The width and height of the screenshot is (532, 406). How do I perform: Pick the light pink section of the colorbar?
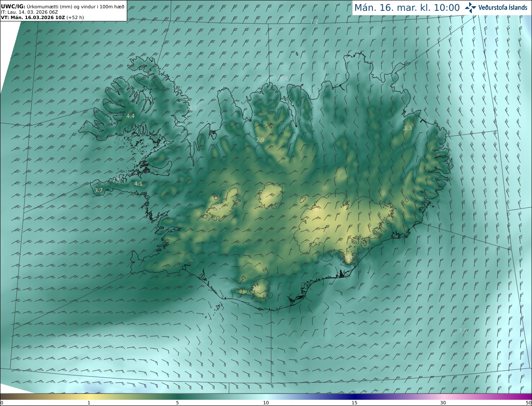click(x=443, y=396)
